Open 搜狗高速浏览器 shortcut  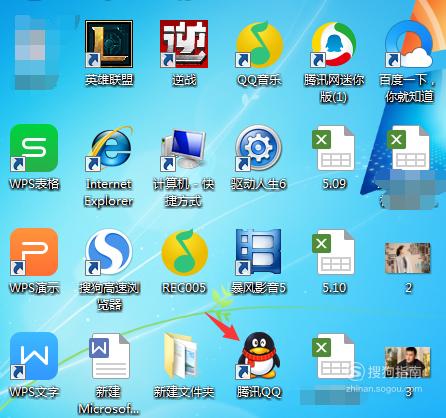pos(109,252)
